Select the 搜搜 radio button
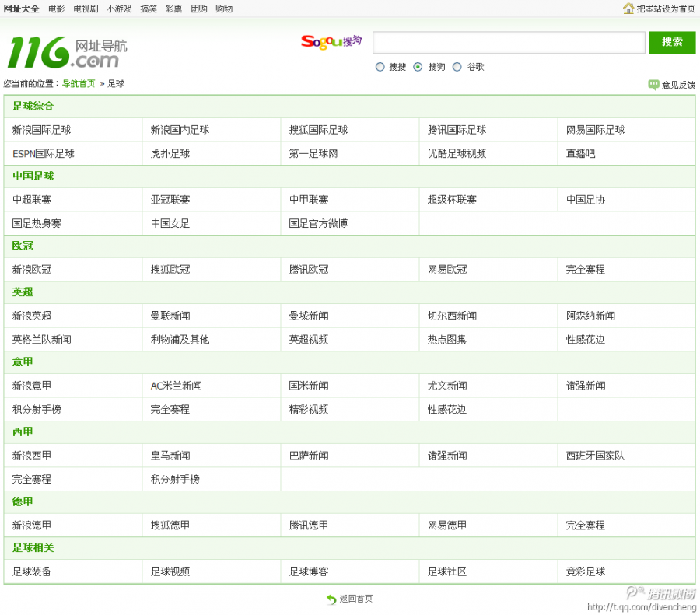Image resolution: width=700 pixels, height=615 pixels. pos(380,67)
